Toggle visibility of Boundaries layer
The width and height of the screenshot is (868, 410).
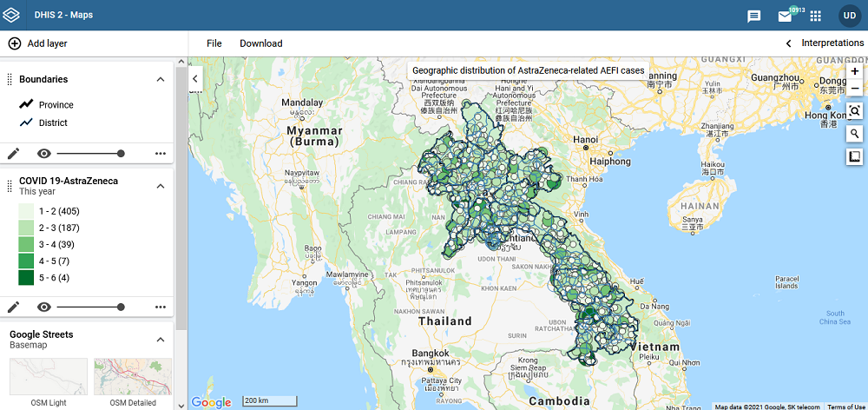click(44, 154)
